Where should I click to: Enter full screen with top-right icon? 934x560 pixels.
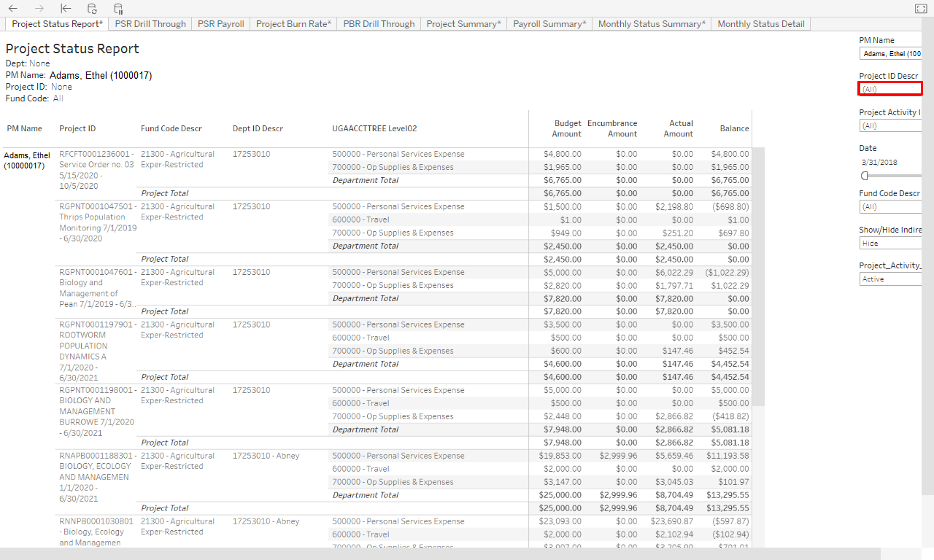click(x=920, y=9)
